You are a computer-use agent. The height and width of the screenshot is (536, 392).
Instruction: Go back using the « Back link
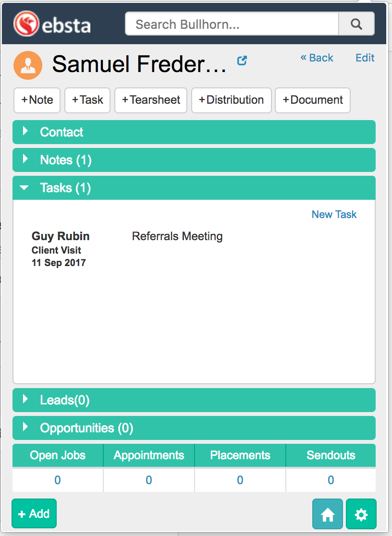[317, 58]
